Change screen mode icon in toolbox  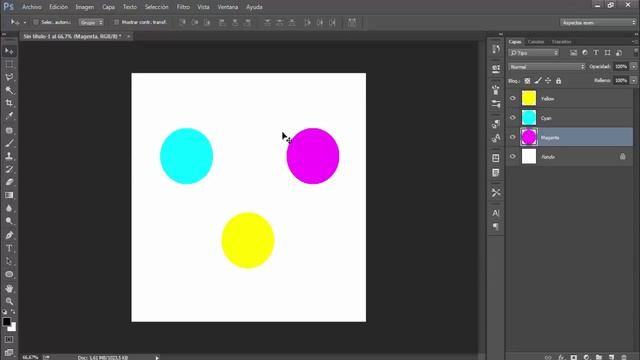click(x=9, y=352)
